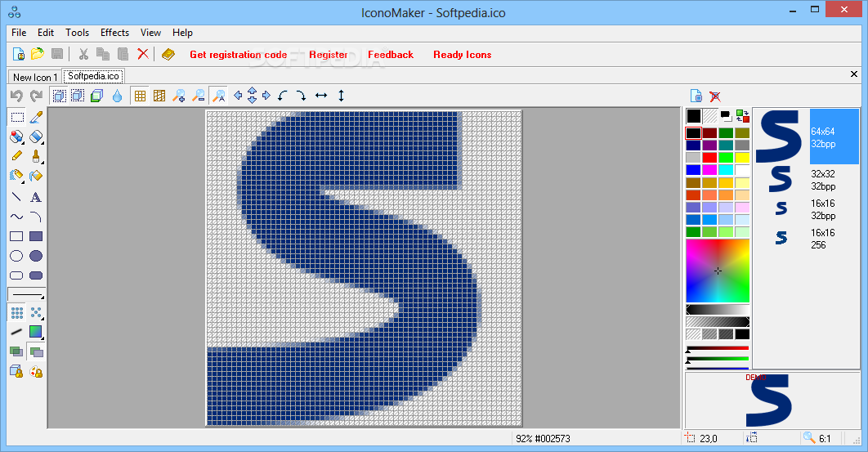Rotate image left with curved arrow

click(282, 96)
